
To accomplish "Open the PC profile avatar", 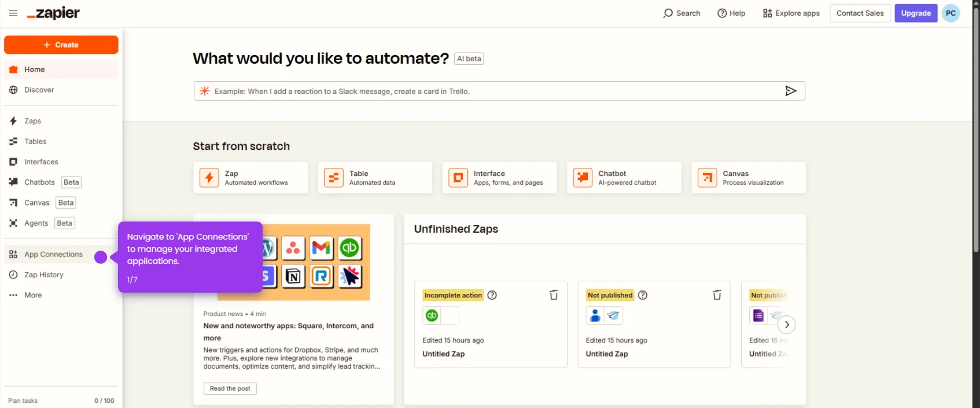I will point(950,13).
